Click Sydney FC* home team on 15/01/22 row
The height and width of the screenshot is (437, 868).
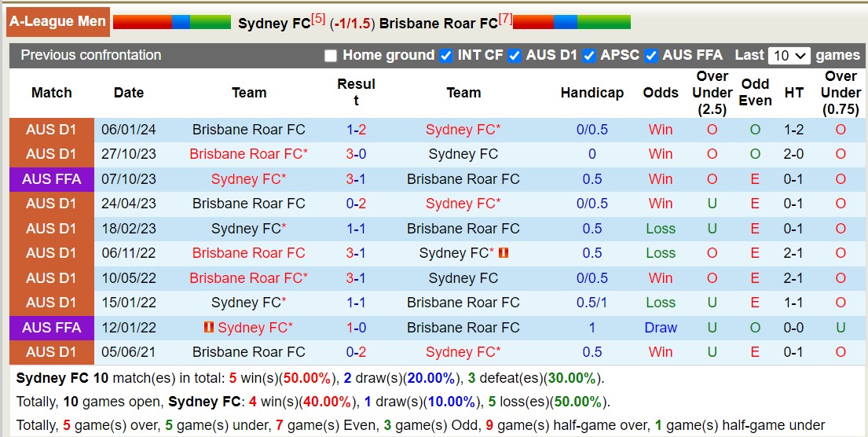pos(248,303)
